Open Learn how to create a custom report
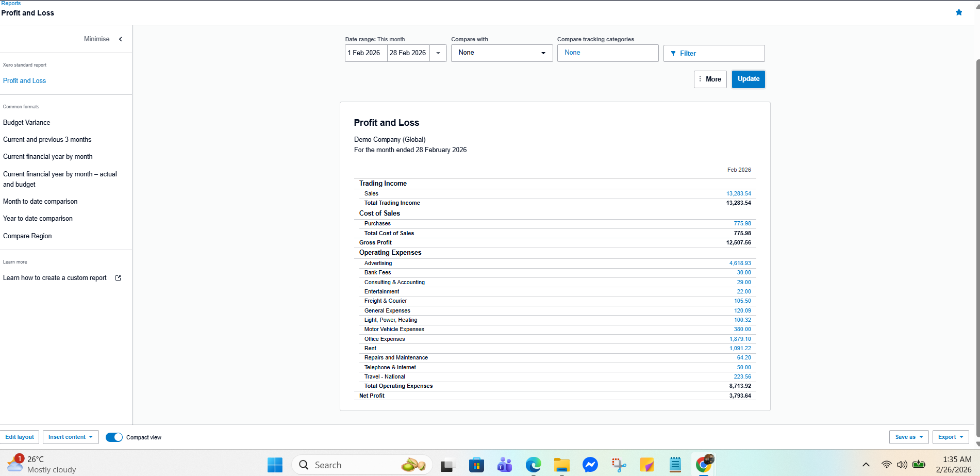Screen dimensions: 980x476 click(x=55, y=278)
